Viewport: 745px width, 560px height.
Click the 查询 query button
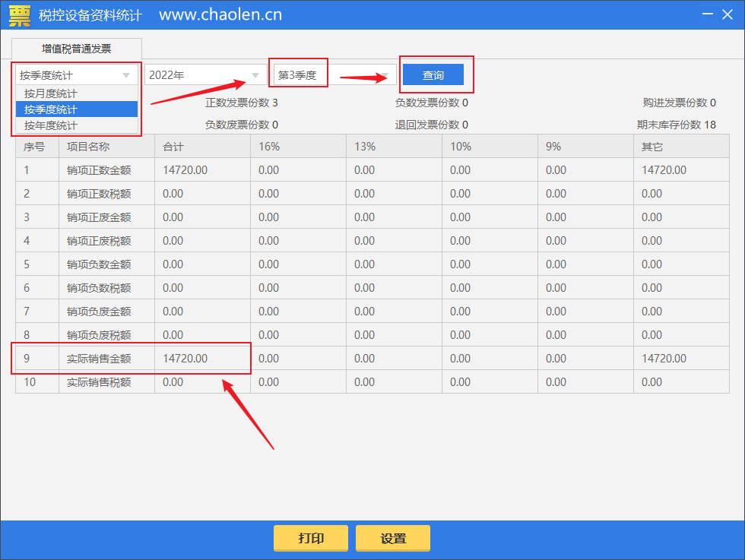click(433, 75)
